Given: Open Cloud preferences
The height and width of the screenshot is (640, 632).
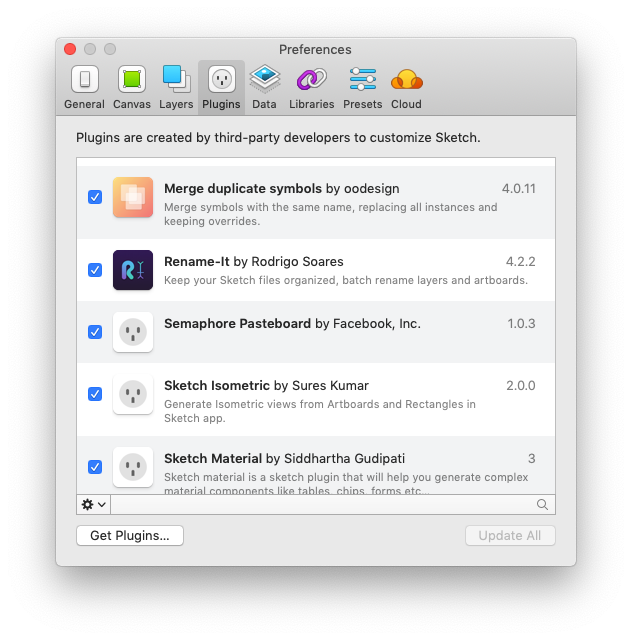Looking at the screenshot, I should click(406, 87).
